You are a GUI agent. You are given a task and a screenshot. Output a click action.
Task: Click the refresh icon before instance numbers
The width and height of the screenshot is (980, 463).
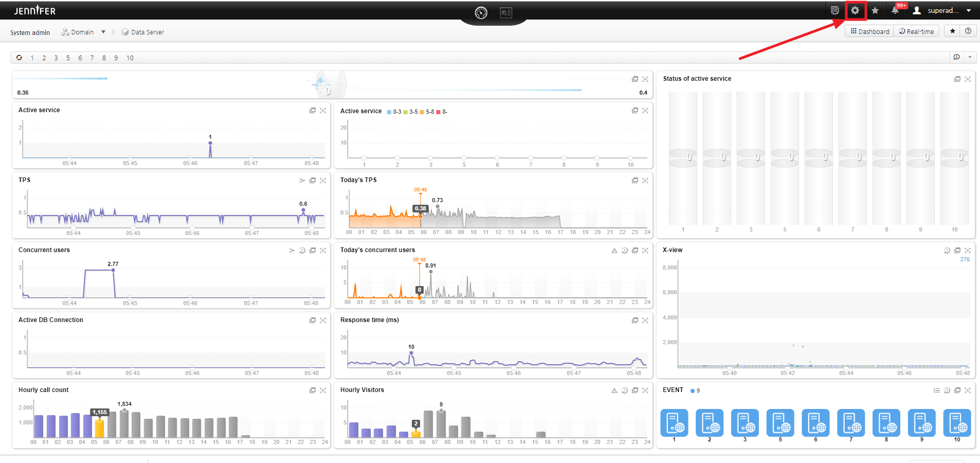(19, 58)
